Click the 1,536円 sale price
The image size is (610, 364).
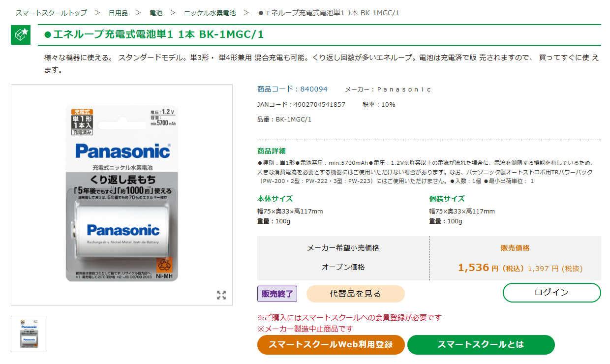pyautogui.click(x=478, y=268)
